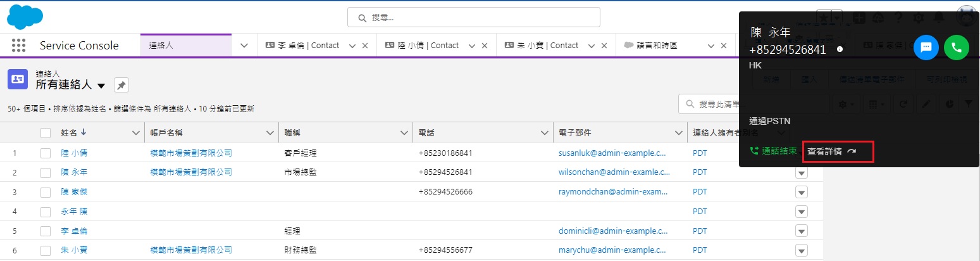Expand the 連絡人 navigation tab menu
Viewport: 980px width, 261px height.
tap(244, 46)
